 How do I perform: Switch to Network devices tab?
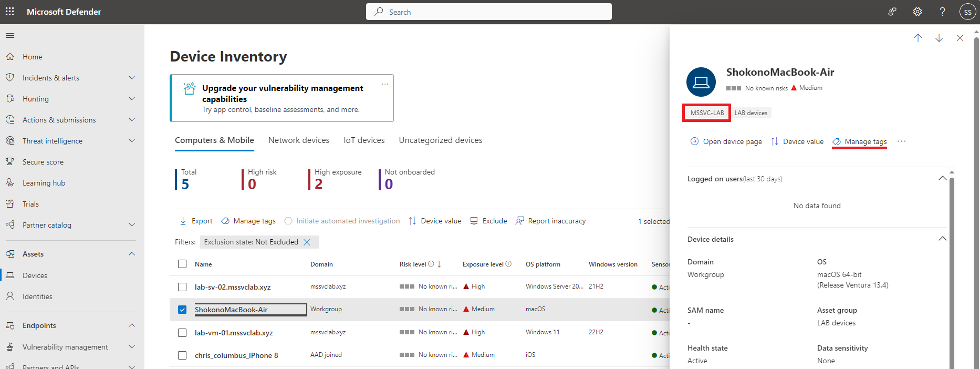coord(299,140)
